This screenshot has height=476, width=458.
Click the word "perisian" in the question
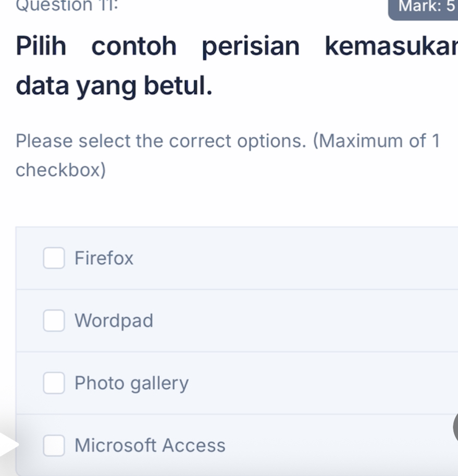[x=251, y=47]
